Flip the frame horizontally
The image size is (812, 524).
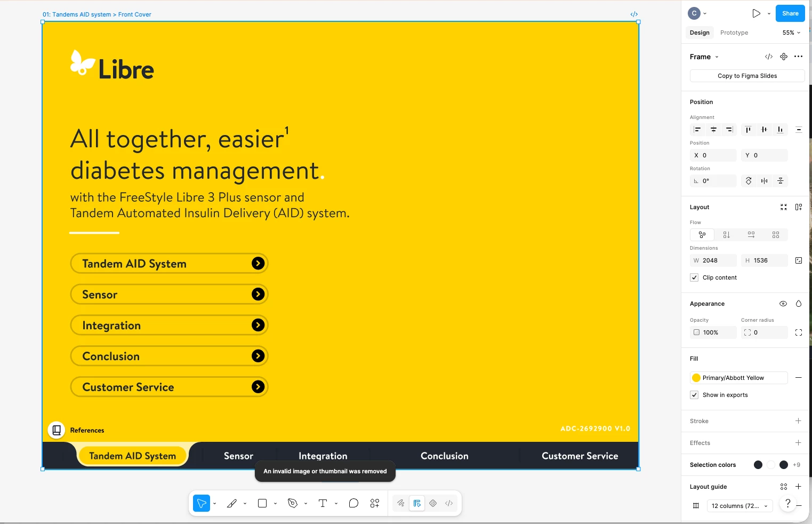[765, 181]
